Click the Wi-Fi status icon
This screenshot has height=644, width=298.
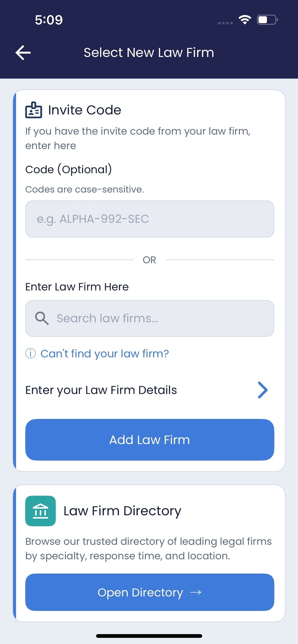click(x=245, y=20)
